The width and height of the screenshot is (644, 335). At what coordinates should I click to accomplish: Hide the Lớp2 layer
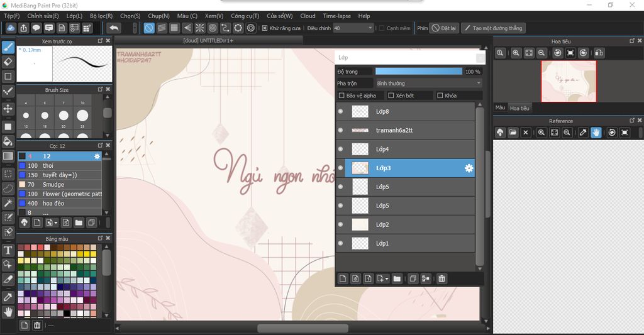coord(340,224)
